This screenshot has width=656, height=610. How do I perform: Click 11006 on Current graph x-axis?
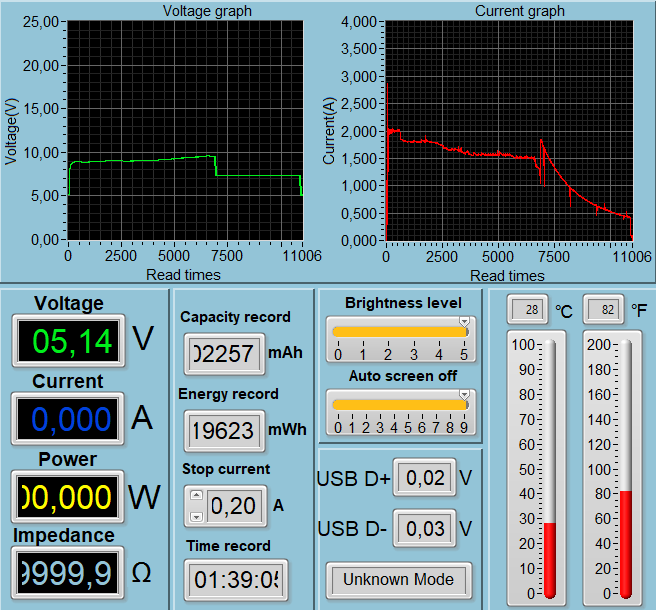632,256
